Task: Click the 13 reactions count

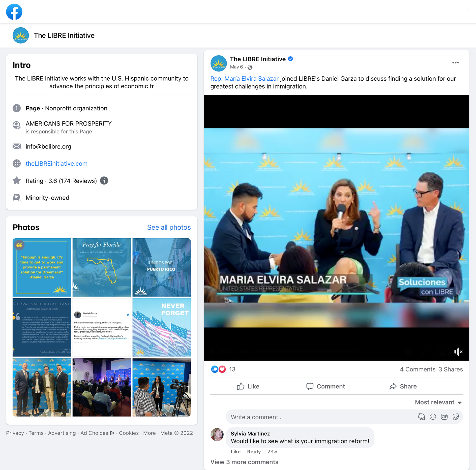Action: (232, 369)
